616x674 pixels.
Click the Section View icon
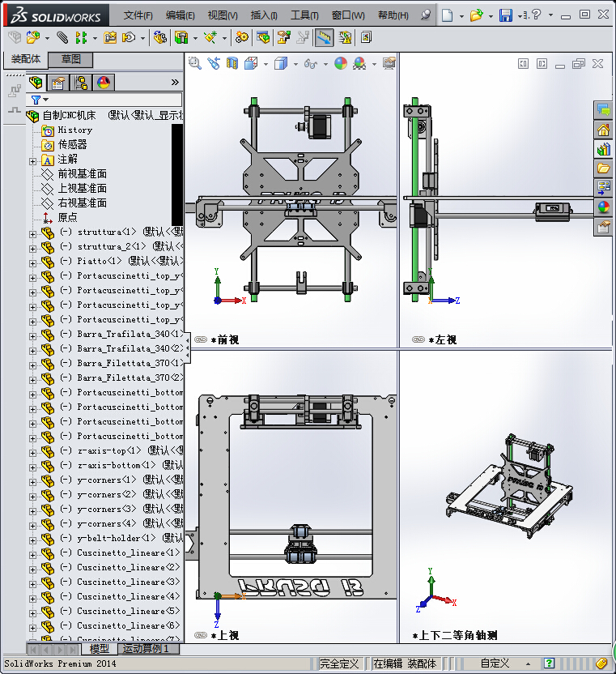(x=232, y=64)
